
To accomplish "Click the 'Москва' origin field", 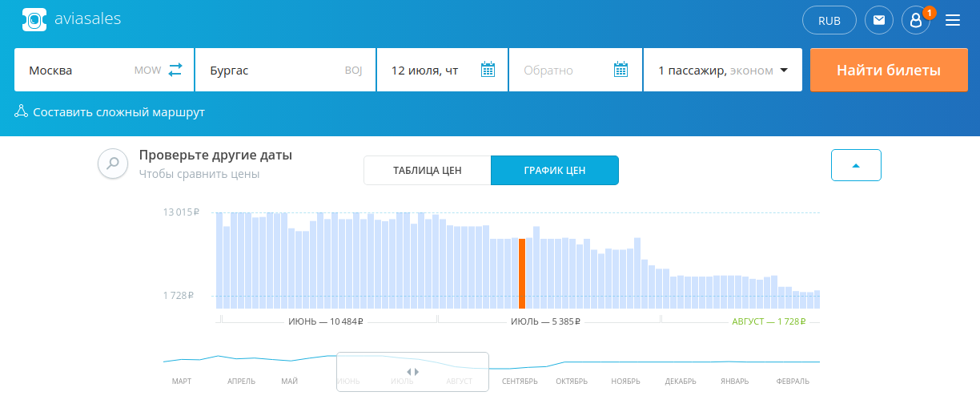I will click(80, 70).
